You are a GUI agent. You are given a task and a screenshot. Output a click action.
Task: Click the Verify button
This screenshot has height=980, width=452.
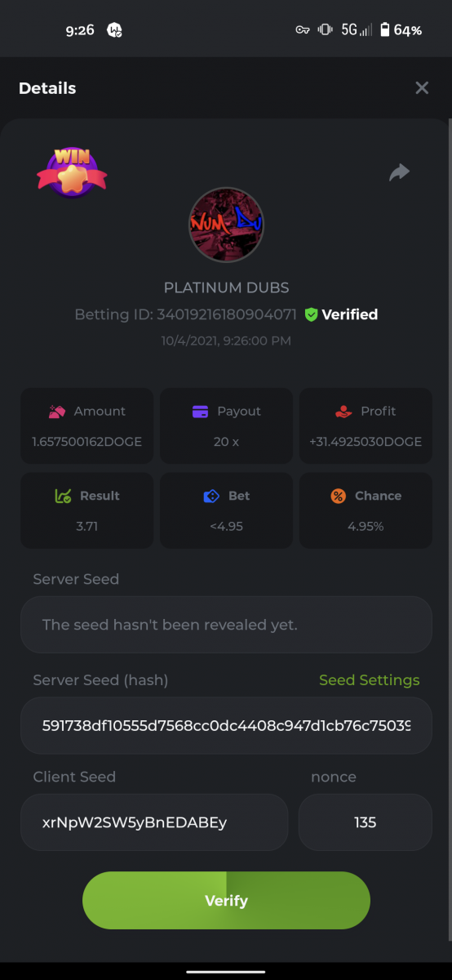click(226, 900)
